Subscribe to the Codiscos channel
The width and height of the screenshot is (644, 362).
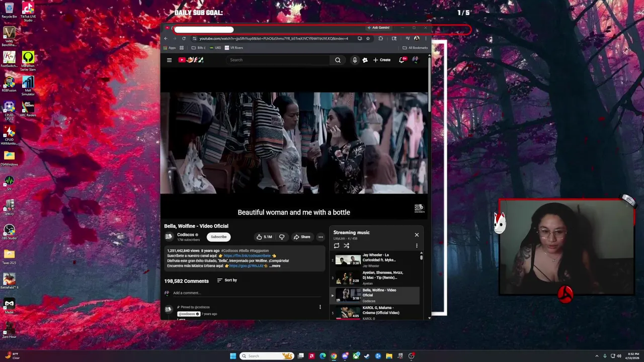(218, 237)
